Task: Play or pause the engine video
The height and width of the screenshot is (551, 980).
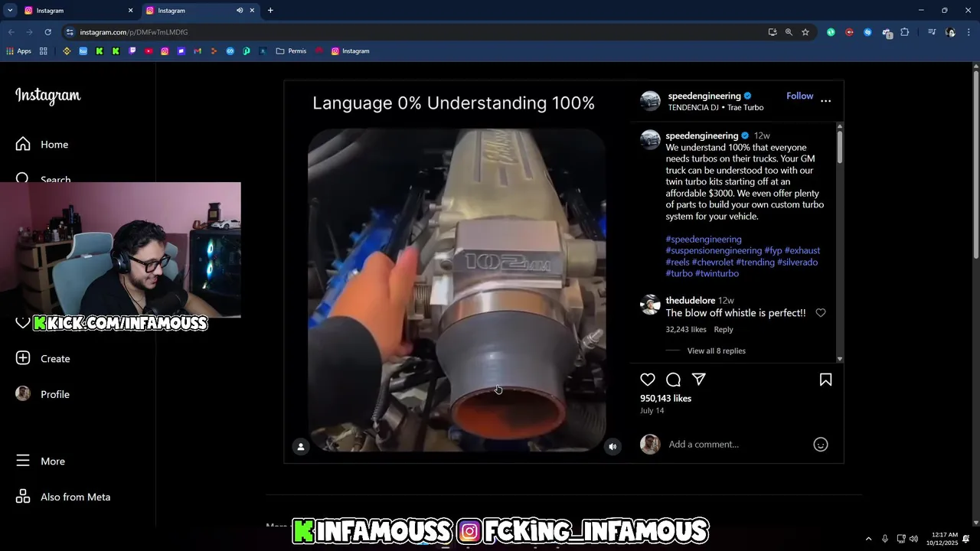Action: (x=457, y=290)
